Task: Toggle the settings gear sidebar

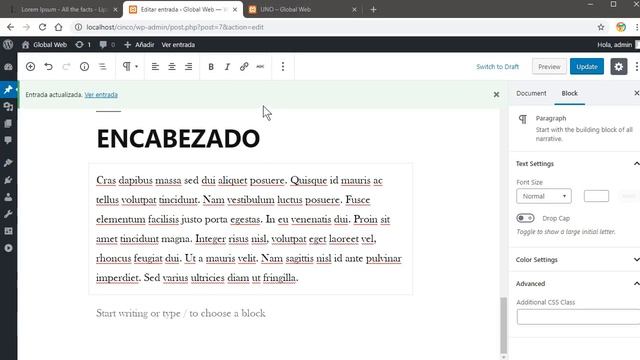Action: [618, 67]
